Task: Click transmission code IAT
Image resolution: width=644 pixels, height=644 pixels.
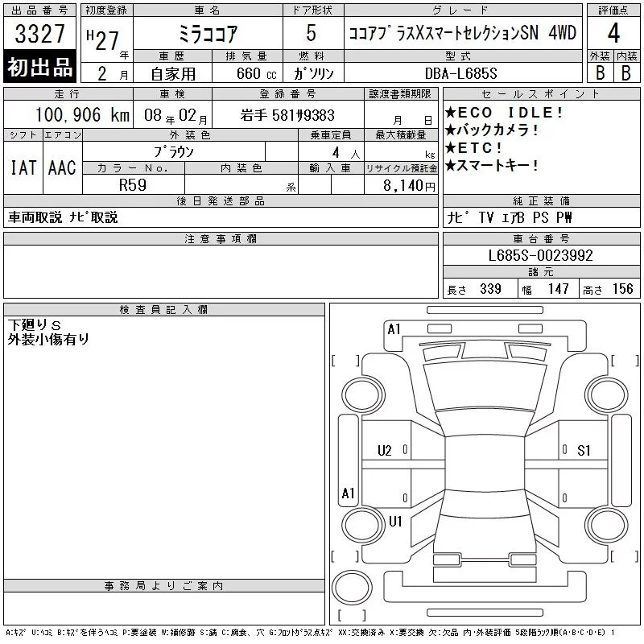Action: 23,167
